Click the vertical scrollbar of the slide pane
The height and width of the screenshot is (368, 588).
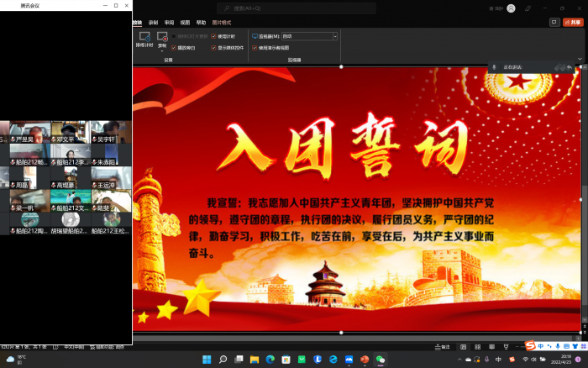pos(585,195)
